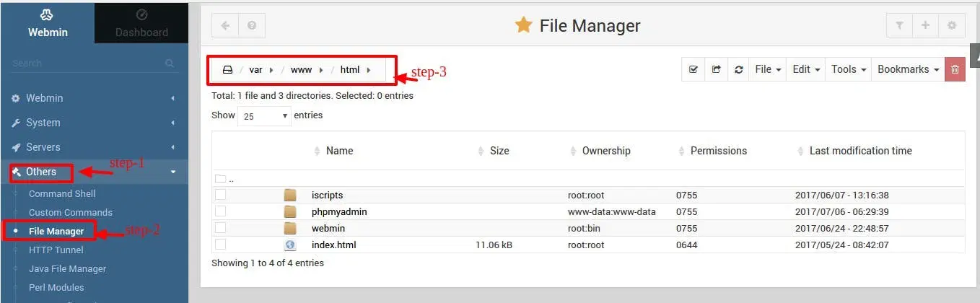
Task: Switch to the Dashboard tab
Action: pyautogui.click(x=141, y=22)
